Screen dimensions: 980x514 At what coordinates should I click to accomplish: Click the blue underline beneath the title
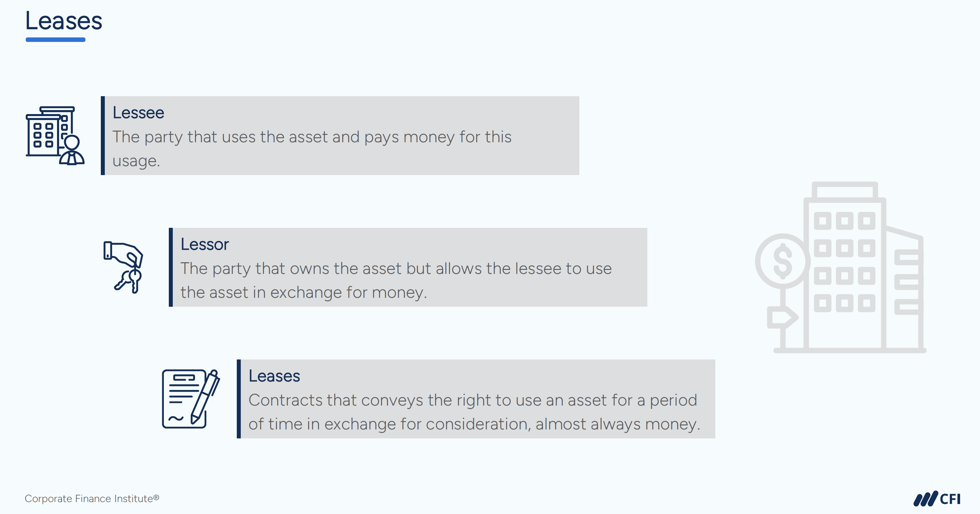click(55, 39)
